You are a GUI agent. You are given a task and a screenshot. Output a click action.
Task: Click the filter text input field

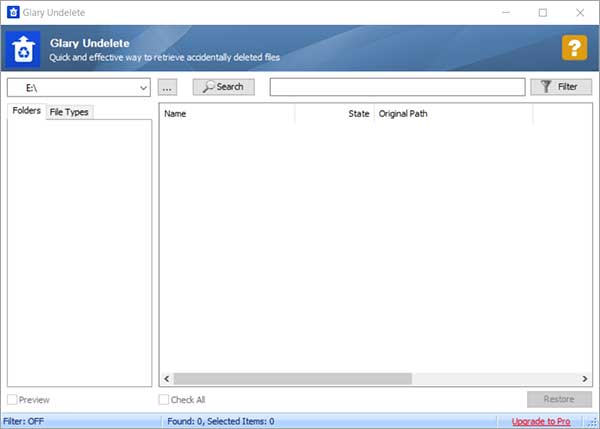[x=397, y=87]
